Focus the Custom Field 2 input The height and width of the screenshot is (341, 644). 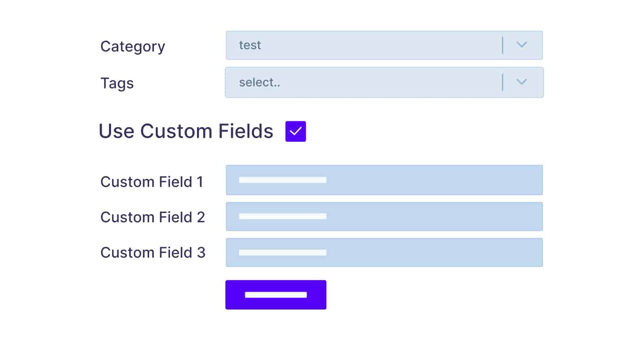tap(434, 217)
